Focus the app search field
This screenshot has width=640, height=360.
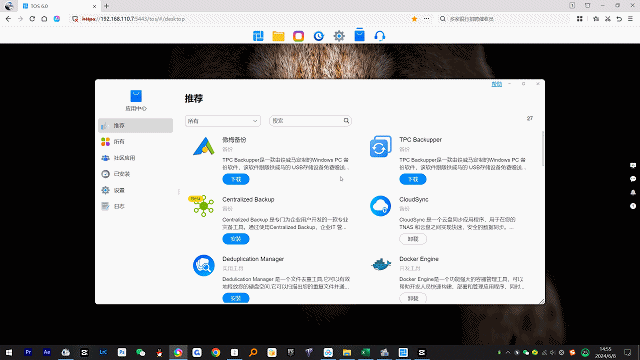click(306, 121)
